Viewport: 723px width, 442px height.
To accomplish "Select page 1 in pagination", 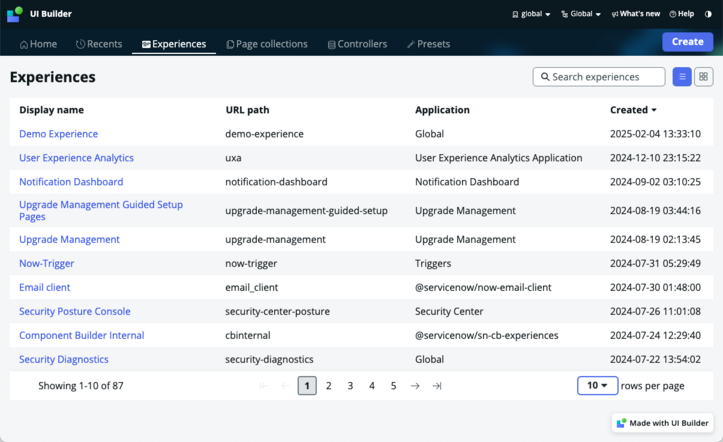I will 307,386.
